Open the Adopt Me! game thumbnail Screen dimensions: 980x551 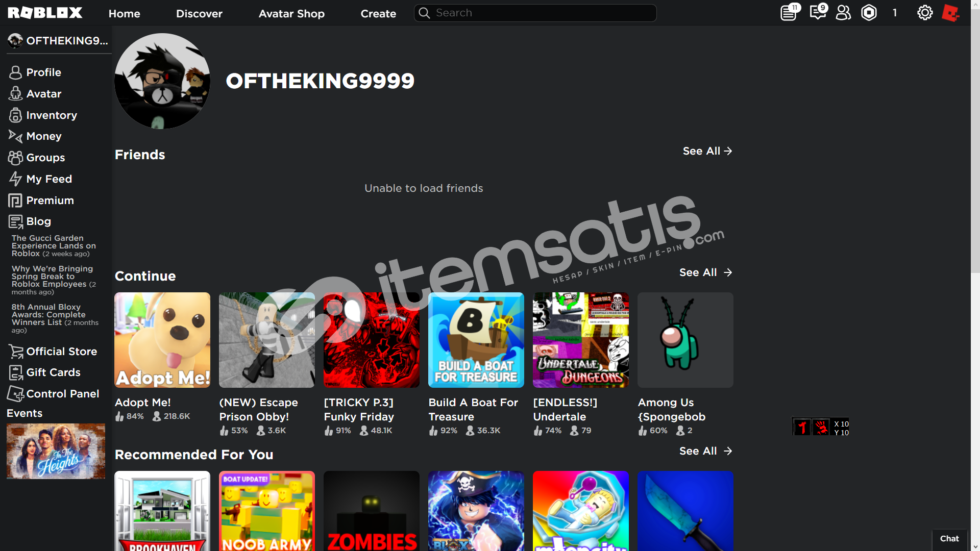click(162, 340)
